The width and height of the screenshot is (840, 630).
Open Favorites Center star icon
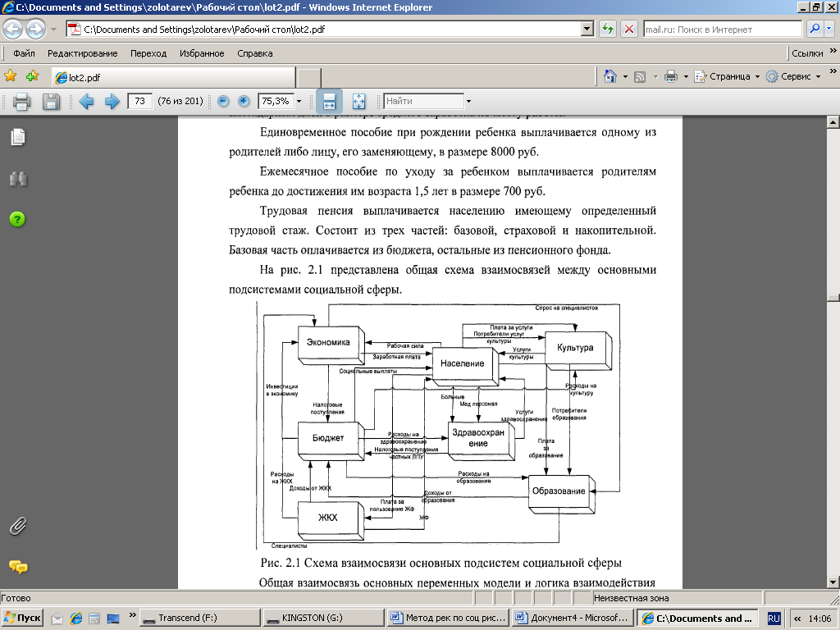tap(10, 76)
